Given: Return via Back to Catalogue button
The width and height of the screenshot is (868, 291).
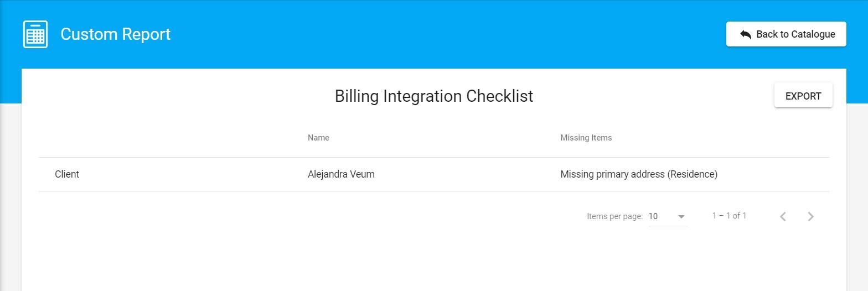Looking at the screenshot, I should [x=786, y=34].
